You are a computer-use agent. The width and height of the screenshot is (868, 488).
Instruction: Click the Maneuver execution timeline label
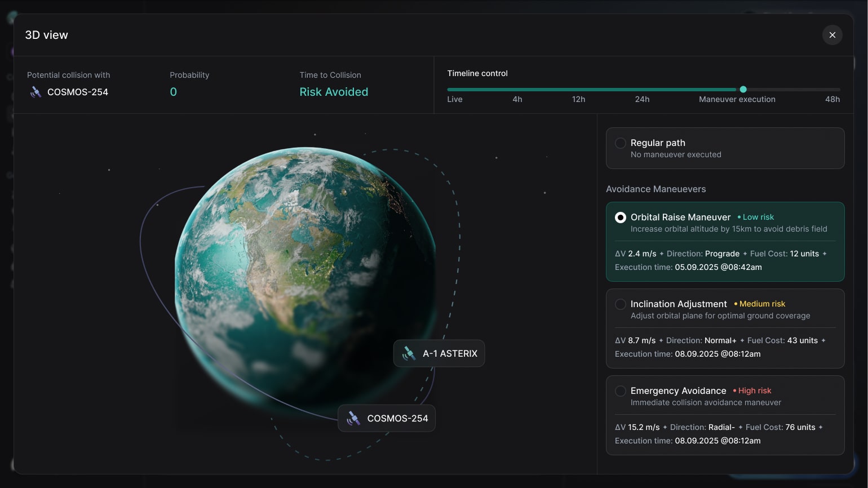pyautogui.click(x=737, y=99)
